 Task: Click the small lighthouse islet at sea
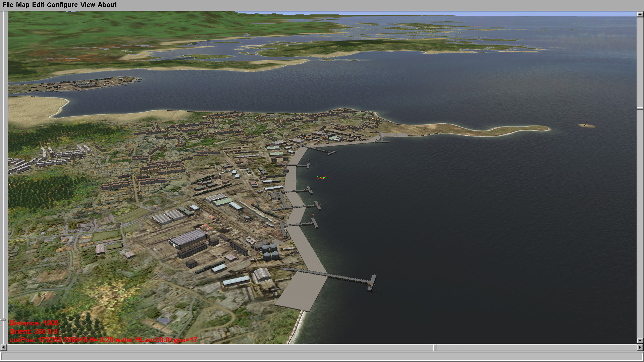click(586, 125)
